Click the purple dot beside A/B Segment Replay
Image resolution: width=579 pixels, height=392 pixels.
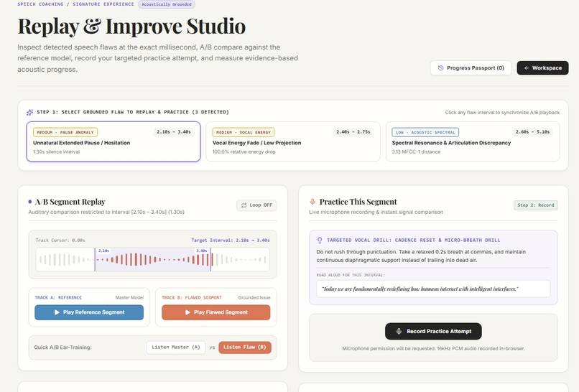30,202
